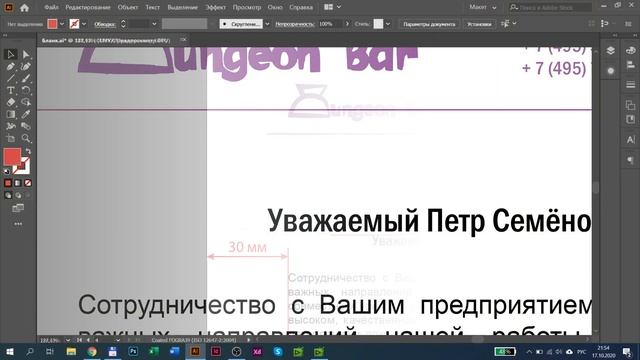Select the Artboard tool
This screenshot has width=640, height=360.
pyautogui.click(x=11, y=139)
